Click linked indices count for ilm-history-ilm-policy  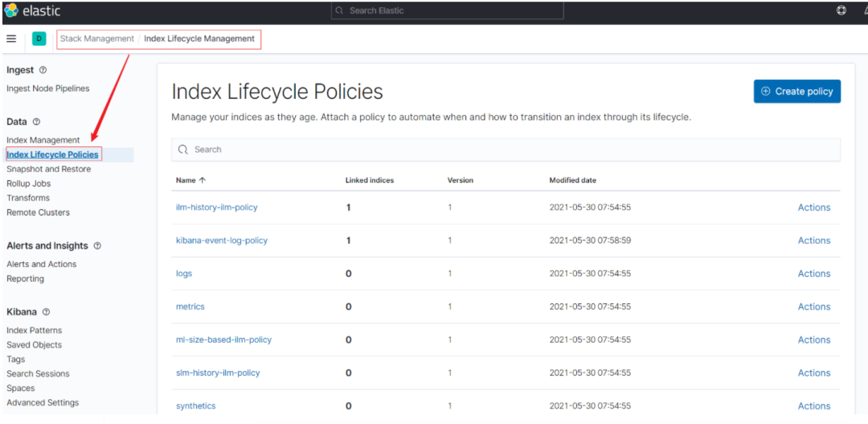coord(348,208)
